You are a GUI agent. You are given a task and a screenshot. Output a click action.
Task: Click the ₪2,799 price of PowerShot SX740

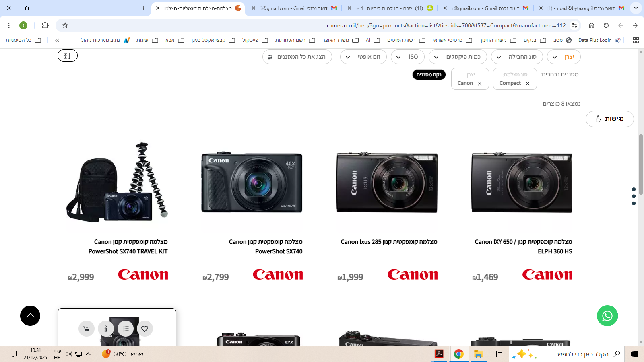tap(216, 277)
